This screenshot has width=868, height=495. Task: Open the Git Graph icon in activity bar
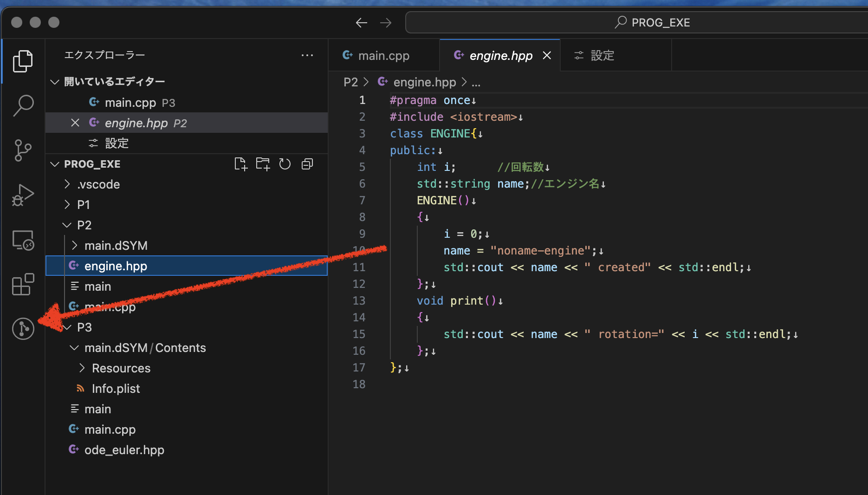(x=23, y=329)
